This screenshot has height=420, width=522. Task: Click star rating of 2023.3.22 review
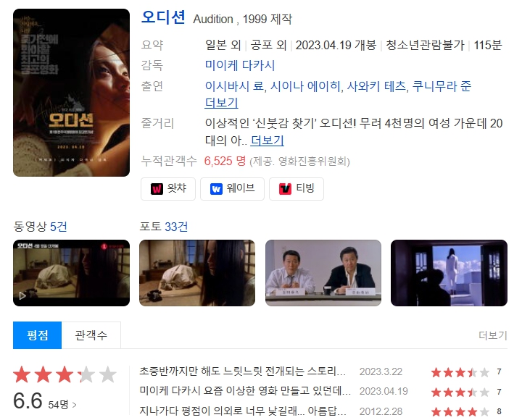[460, 372]
